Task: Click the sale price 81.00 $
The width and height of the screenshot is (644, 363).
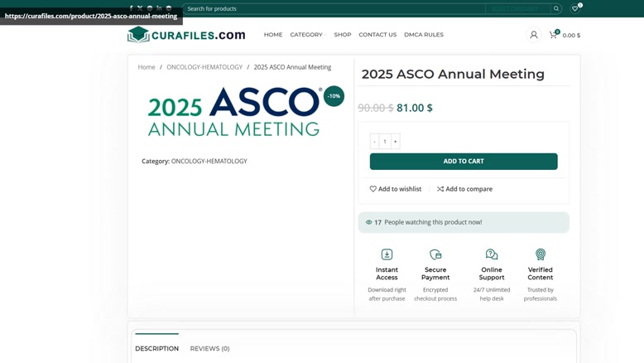Action: point(415,108)
